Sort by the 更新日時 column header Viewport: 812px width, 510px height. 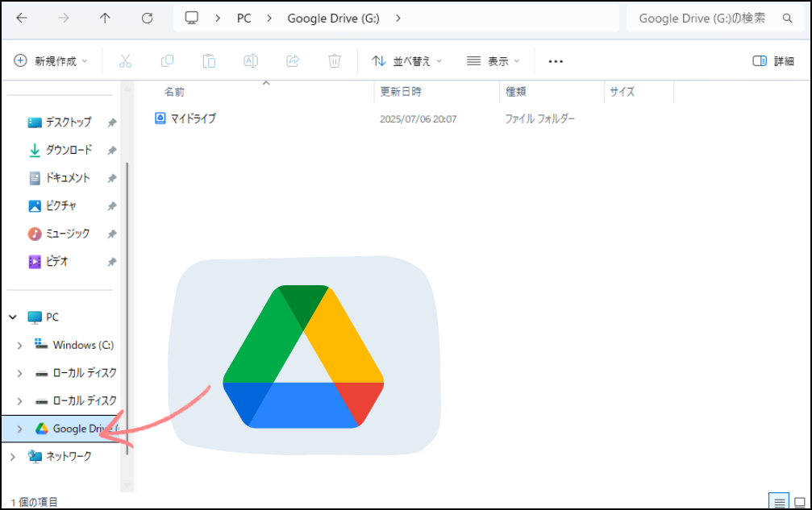[401, 92]
